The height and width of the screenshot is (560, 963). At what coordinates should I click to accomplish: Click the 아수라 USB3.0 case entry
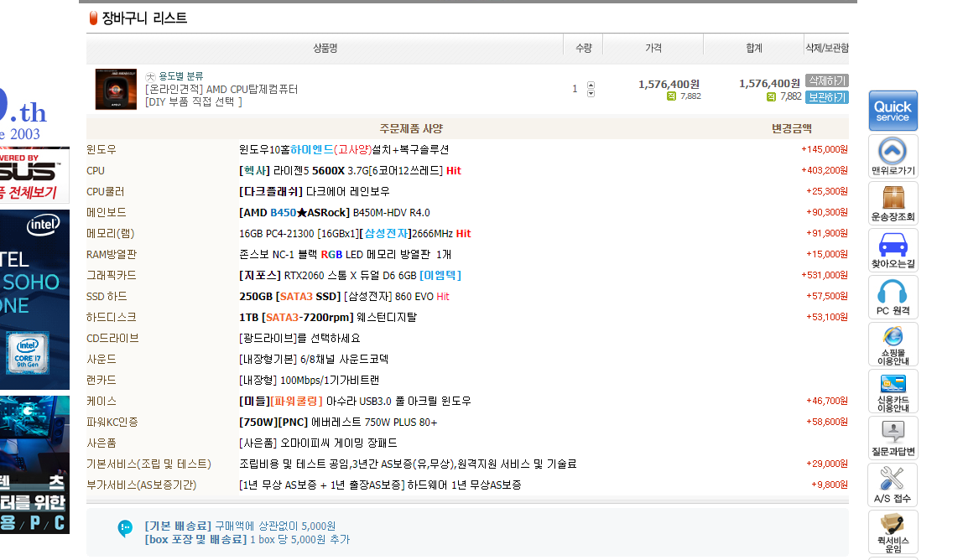click(355, 401)
